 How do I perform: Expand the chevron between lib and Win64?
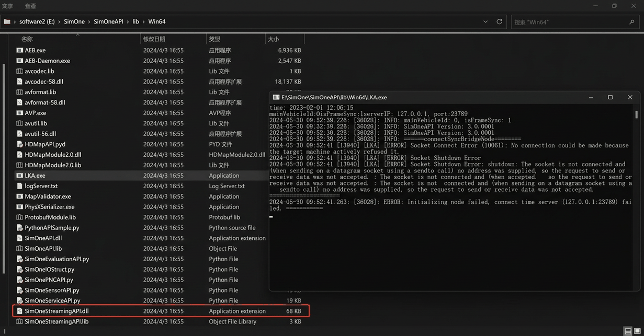(143, 22)
